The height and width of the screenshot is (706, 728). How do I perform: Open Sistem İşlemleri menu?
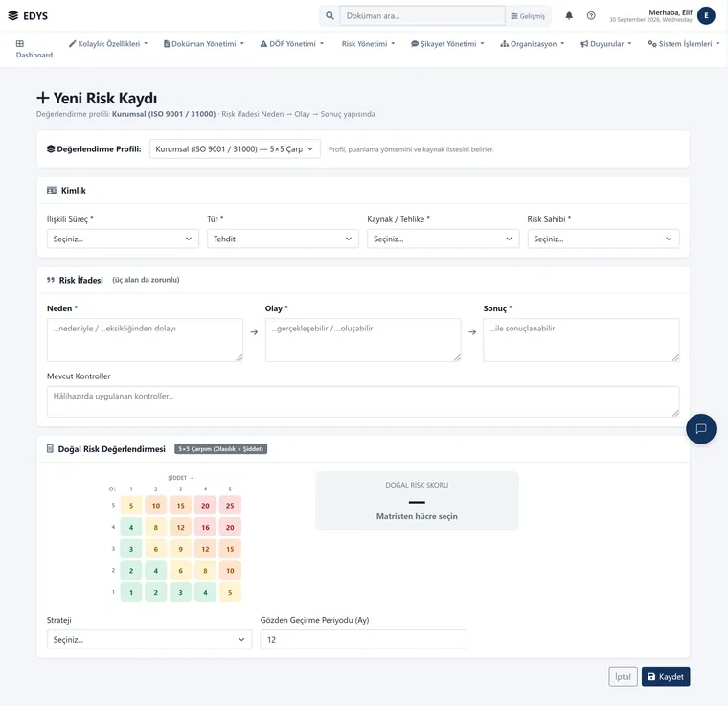point(684,44)
